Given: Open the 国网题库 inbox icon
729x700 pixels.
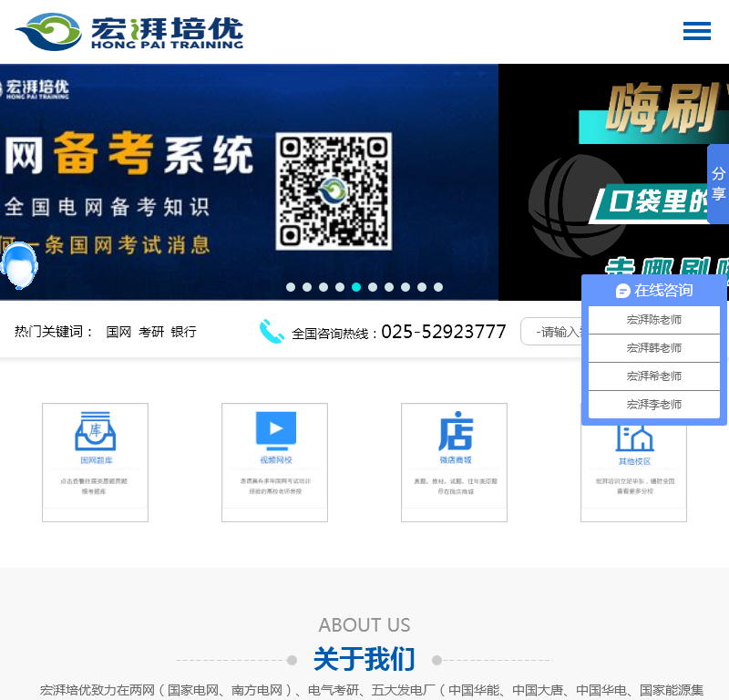Looking at the screenshot, I should 96,431.
